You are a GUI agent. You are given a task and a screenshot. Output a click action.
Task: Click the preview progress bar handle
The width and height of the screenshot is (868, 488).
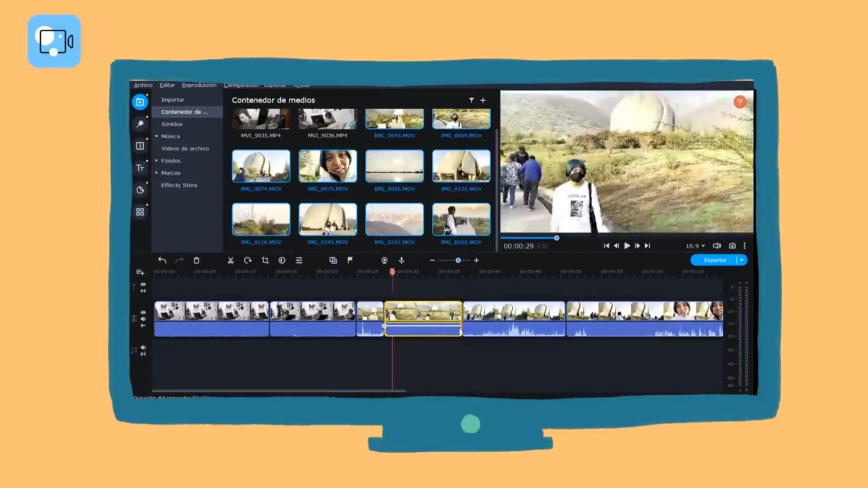[x=557, y=238]
